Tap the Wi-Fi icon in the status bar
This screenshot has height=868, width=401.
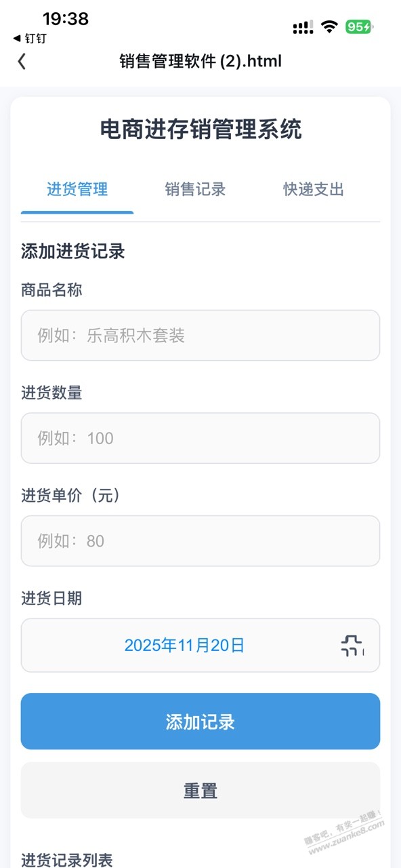[330, 25]
